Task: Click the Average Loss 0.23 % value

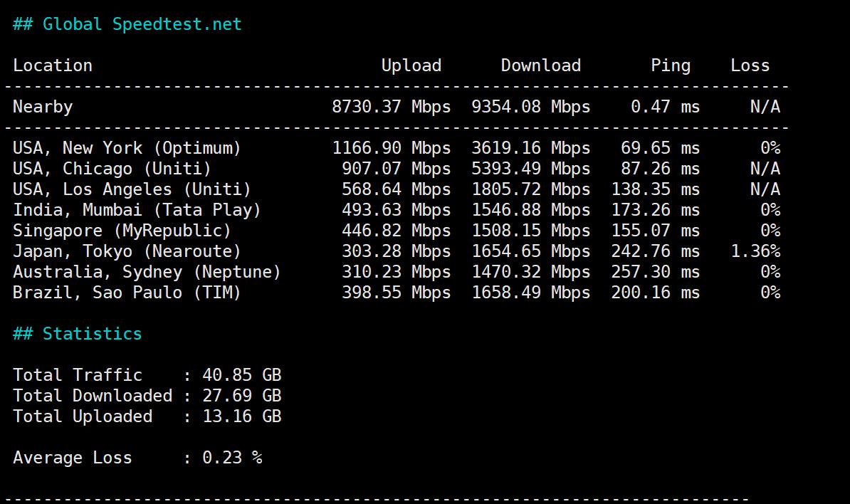Action: point(232,458)
